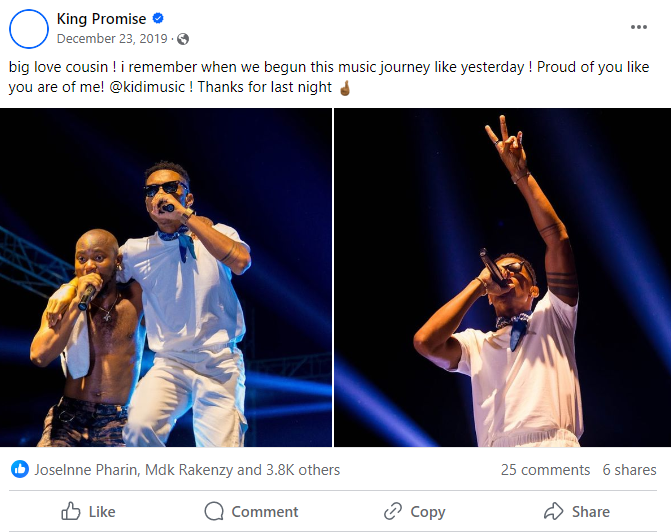671x532 pixels.
Task: Show the 3.8K others who reacted
Action: [302, 469]
